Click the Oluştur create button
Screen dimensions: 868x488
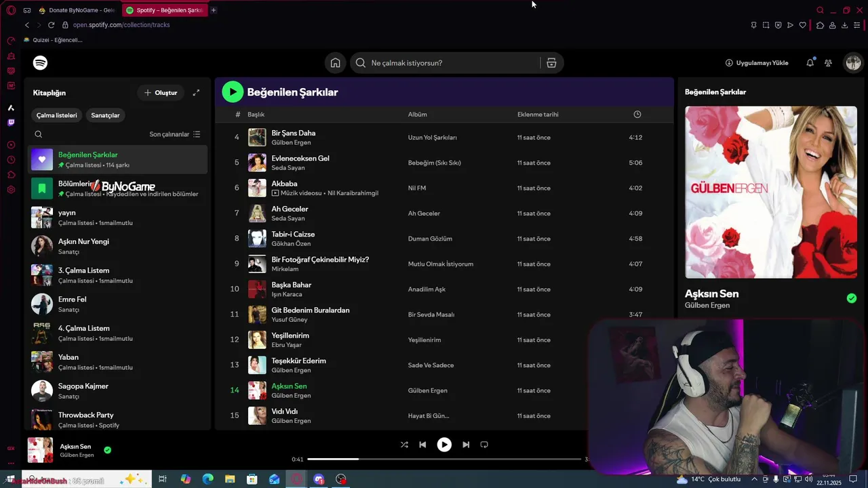(x=161, y=93)
